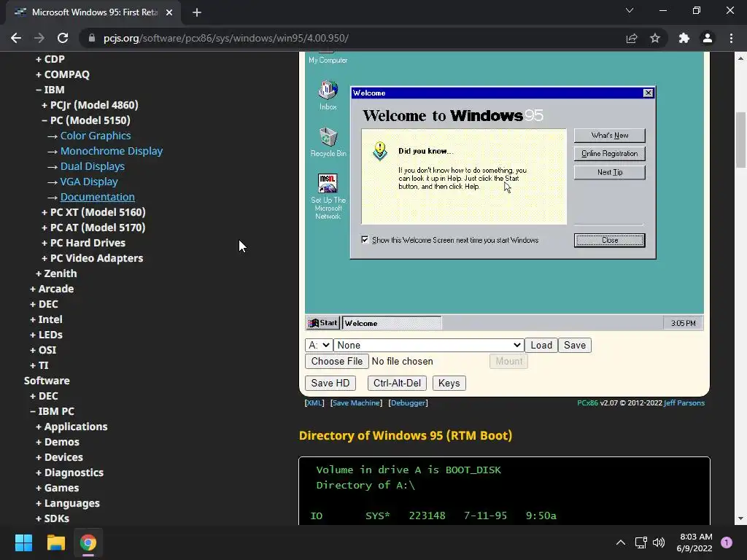Viewport: 747px width, 560px height.
Task: Expand the COMPAQ tree item
Action: pos(63,74)
